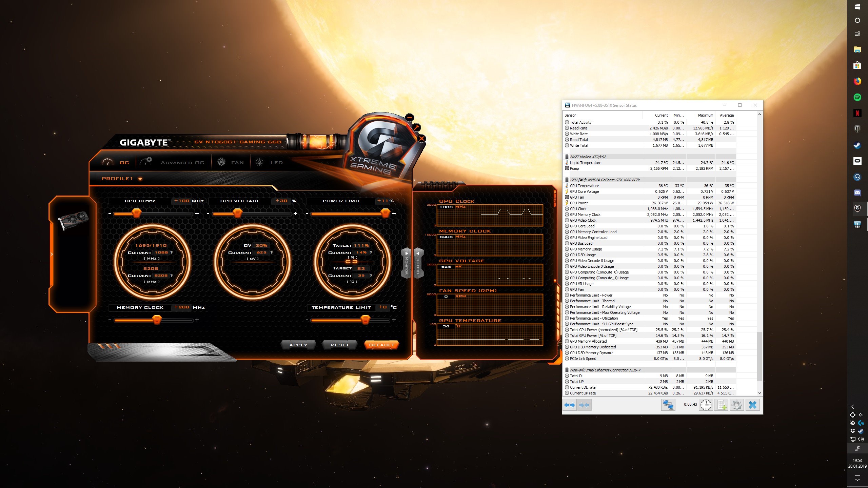Click the HWiNFO reset clock icon
The width and height of the screenshot is (868, 488).
[x=706, y=405]
